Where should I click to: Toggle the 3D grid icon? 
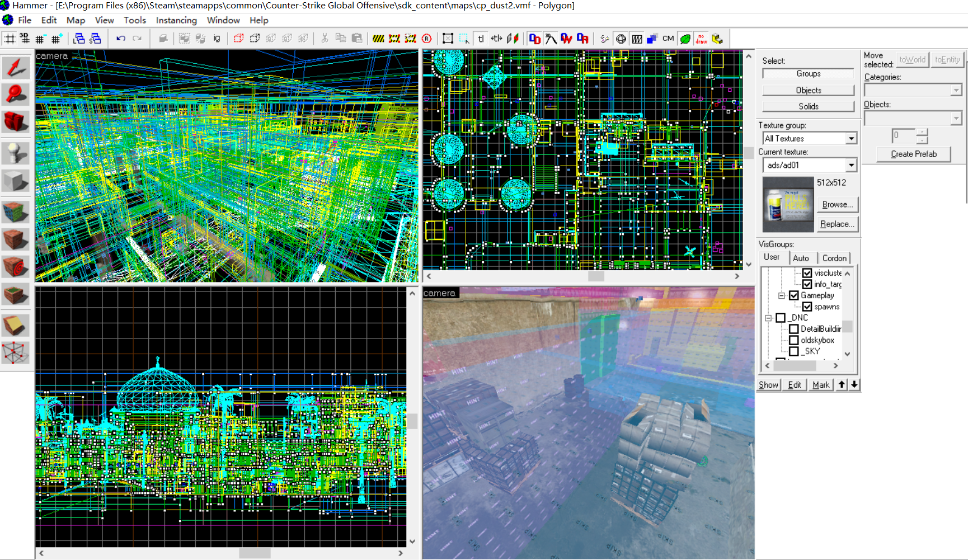25,39
